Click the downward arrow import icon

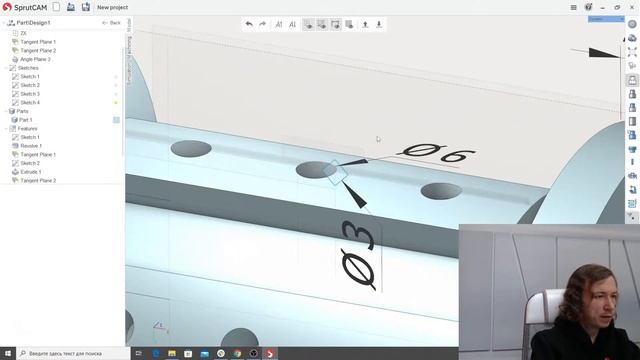(379, 24)
